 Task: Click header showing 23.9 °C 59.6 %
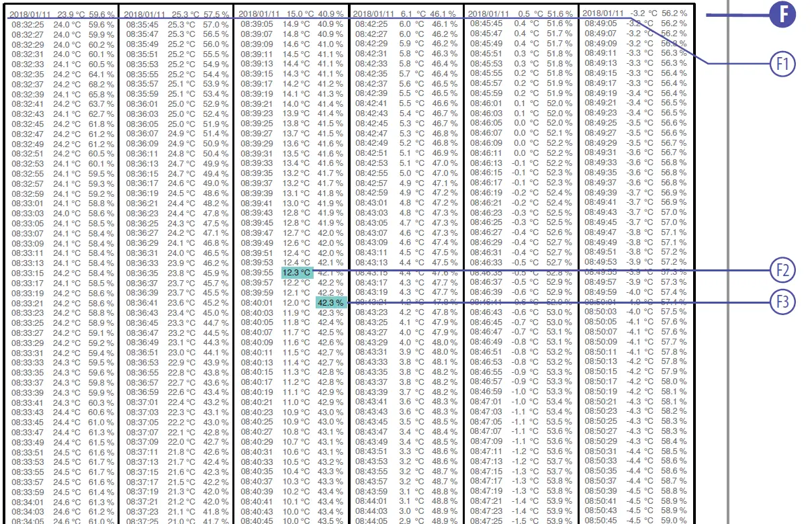[62, 13]
